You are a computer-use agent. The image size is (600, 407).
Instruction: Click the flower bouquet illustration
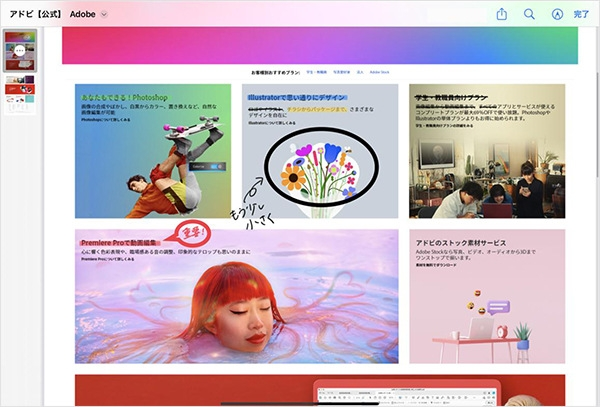coord(321,170)
